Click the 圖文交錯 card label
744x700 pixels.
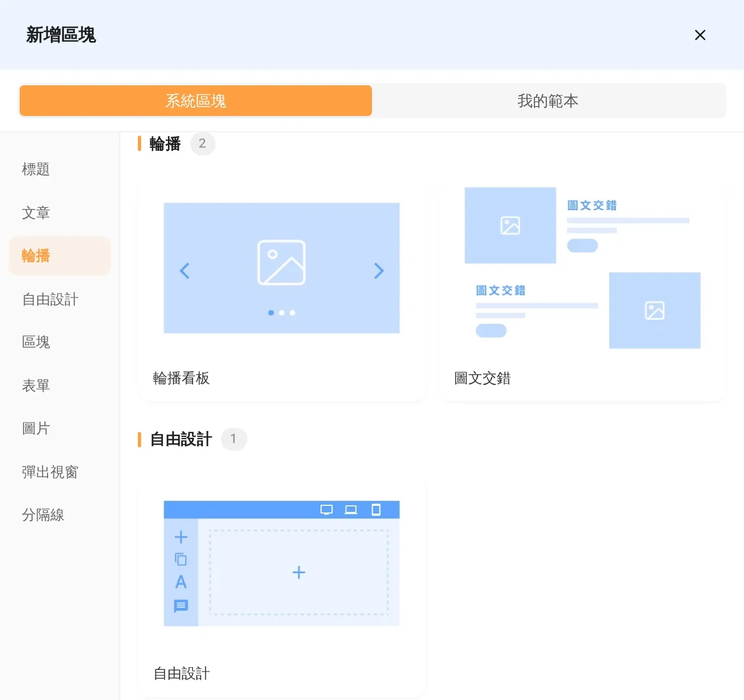pyautogui.click(x=483, y=378)
